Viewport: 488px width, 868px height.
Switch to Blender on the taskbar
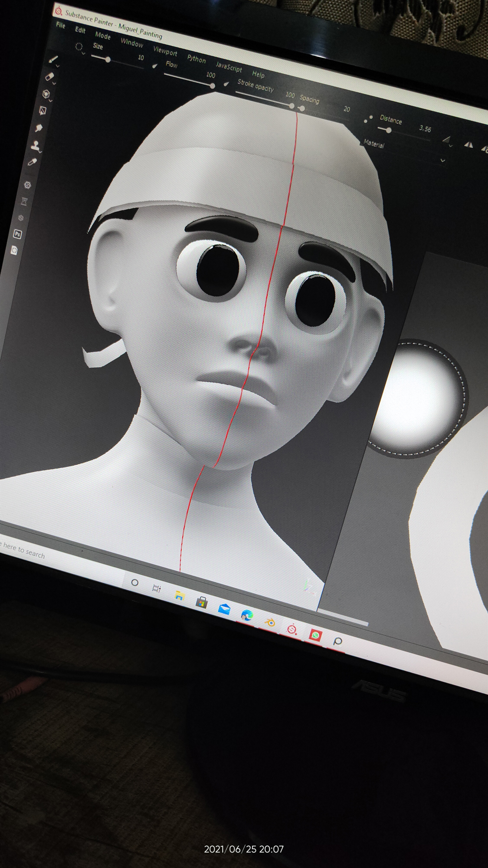click(270, 622)
